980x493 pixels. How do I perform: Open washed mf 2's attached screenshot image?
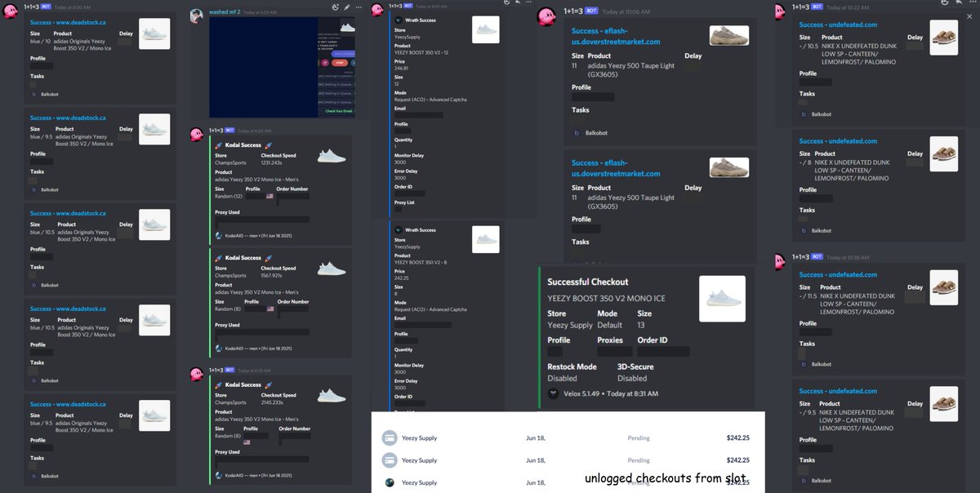point(283,67)
